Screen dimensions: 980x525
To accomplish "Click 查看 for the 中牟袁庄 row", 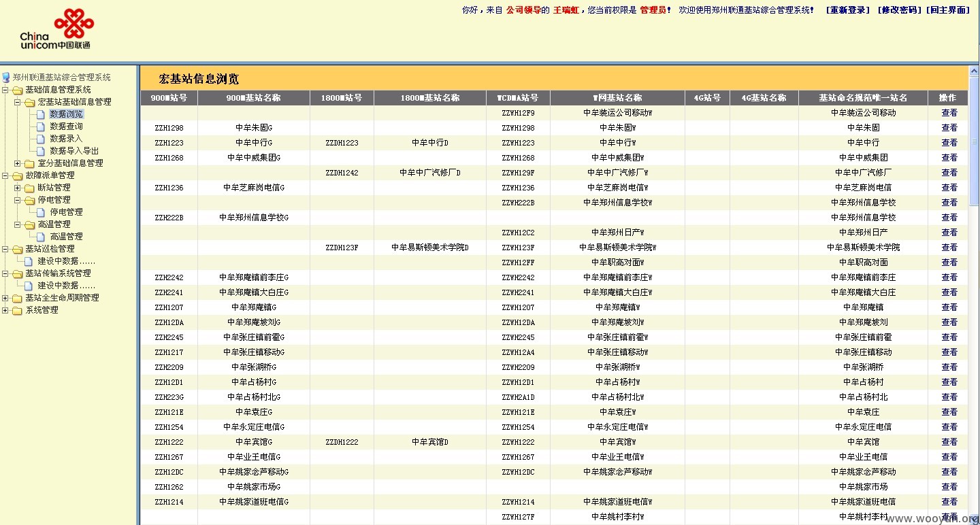I will pos(949,412).
